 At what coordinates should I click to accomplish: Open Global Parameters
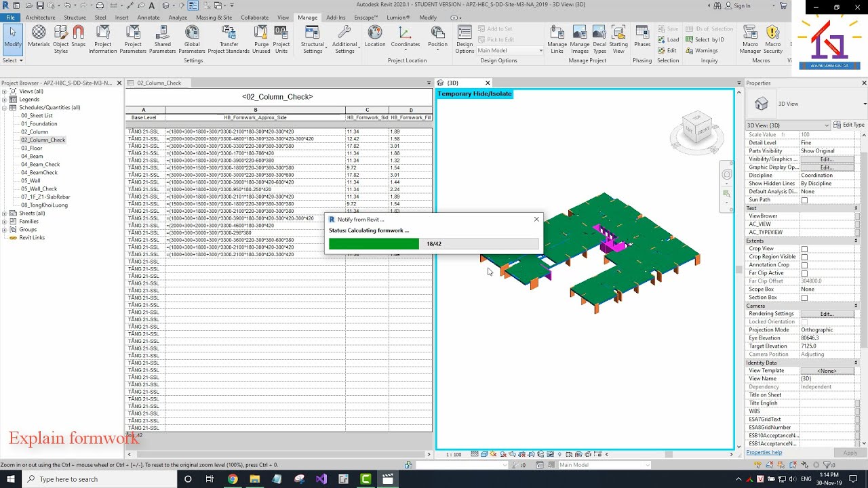[x=192, y=39]
